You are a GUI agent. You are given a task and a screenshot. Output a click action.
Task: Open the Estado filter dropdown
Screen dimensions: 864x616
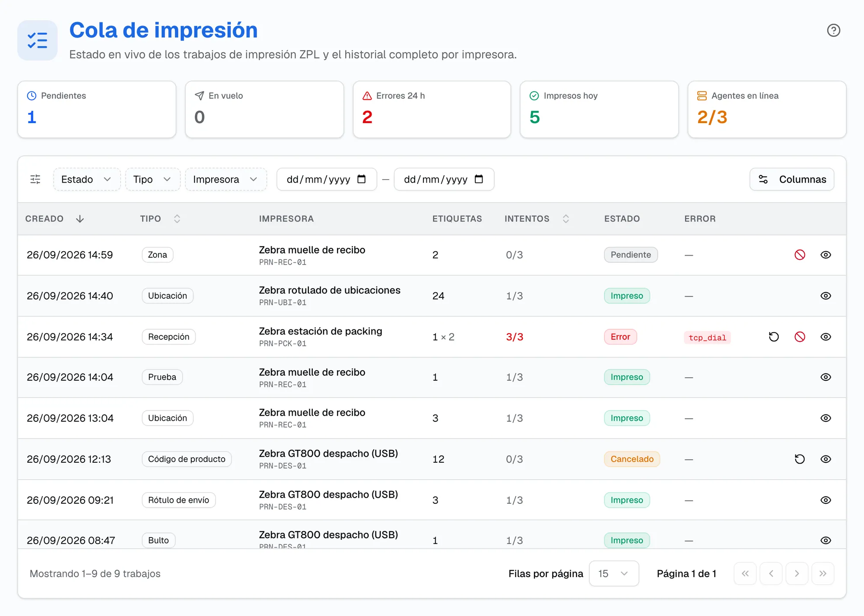(x=86, y=179)
